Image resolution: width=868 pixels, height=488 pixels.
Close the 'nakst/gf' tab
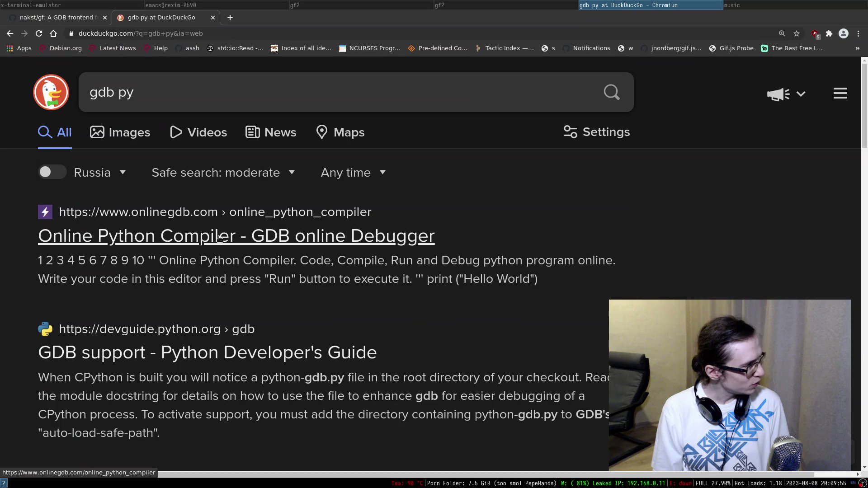(105, 18)
